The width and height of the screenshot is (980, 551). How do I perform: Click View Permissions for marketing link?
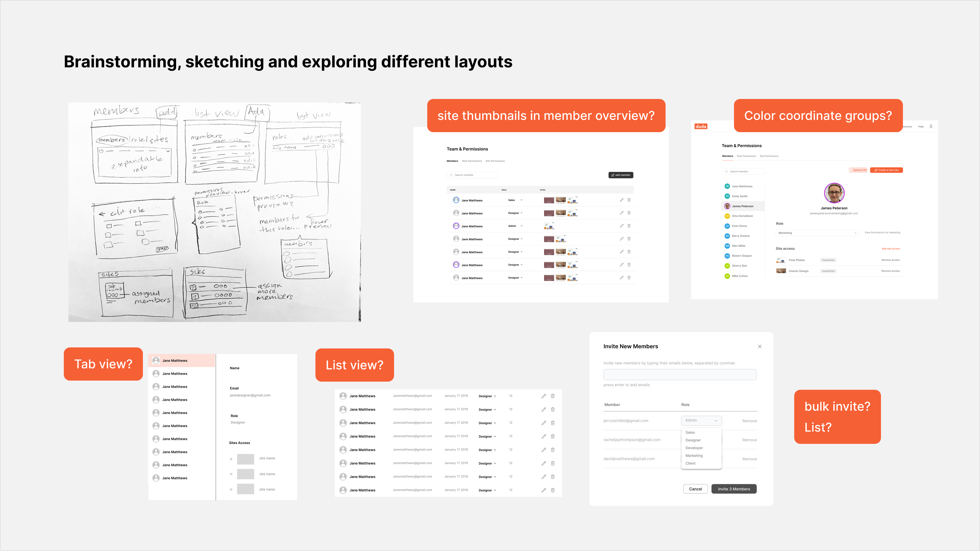[x=882, y=233]
